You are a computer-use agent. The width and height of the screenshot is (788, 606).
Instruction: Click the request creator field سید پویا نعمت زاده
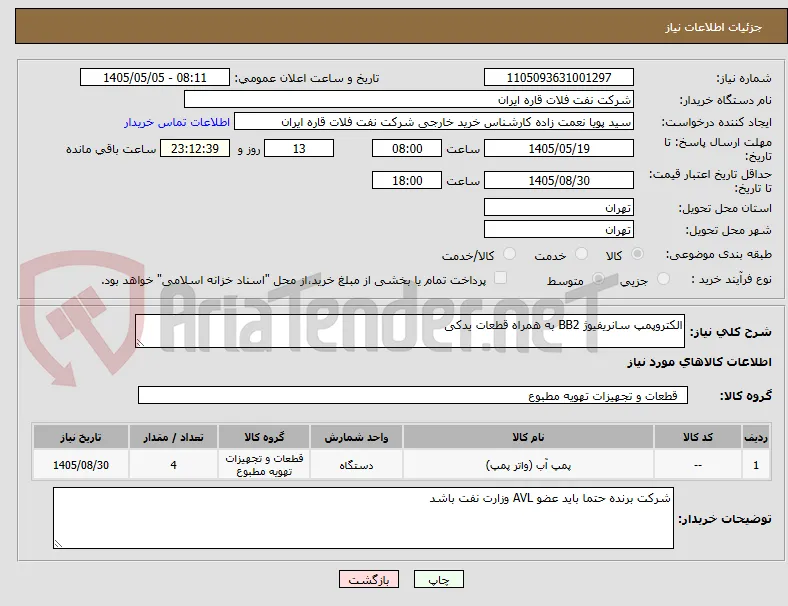click(434, 122)
